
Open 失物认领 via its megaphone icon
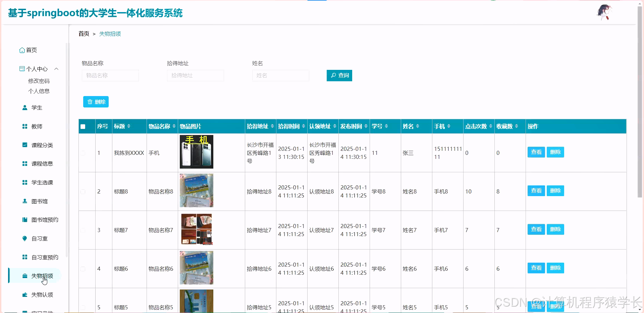[x=24, y=295]
